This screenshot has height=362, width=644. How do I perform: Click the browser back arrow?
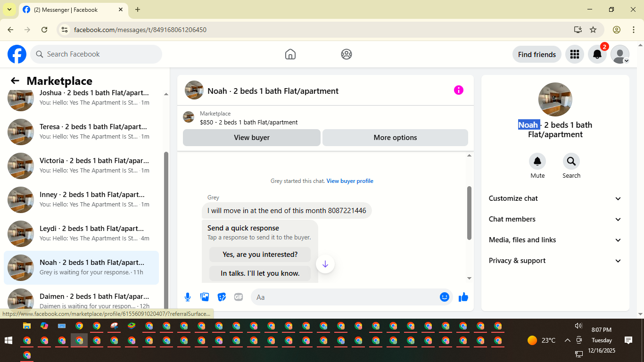pyautogui.click(x=10, y=30)
